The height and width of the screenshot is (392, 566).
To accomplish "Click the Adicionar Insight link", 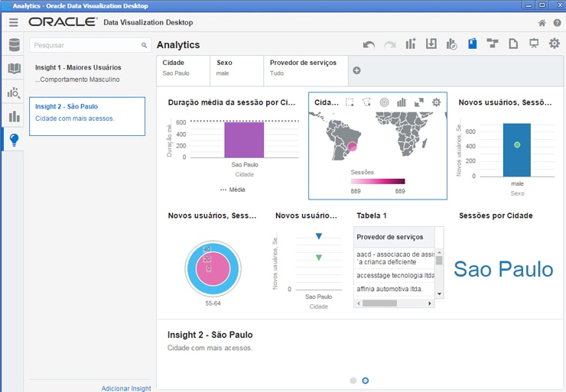I will point(126,388).
